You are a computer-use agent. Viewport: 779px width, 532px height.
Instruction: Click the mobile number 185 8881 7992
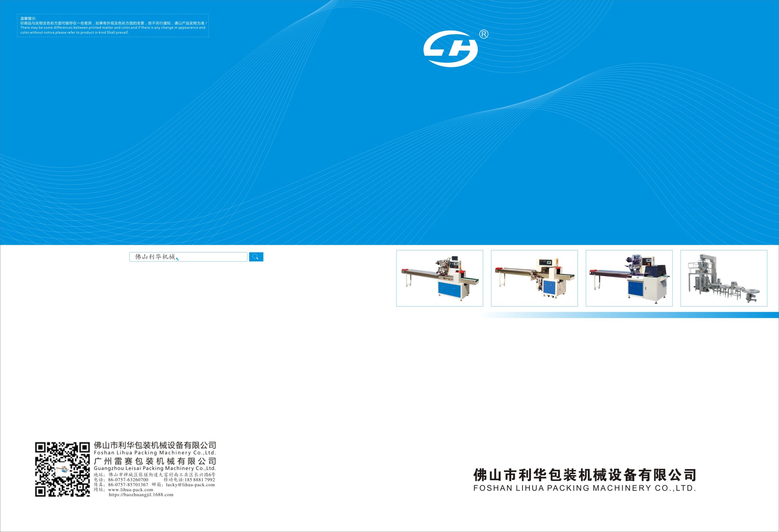[x=200, y=480]
